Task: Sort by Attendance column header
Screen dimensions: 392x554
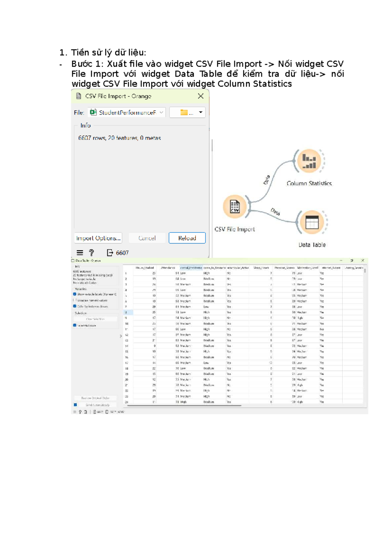Action: point(168,268)
